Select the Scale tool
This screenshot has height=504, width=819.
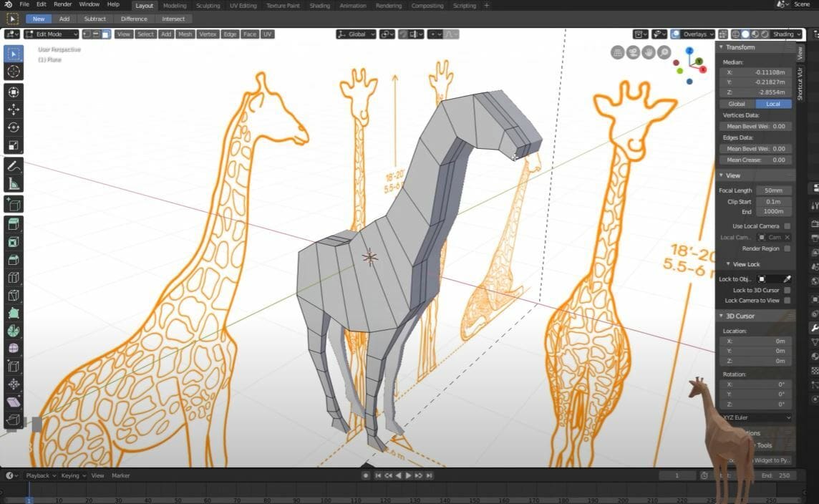pos(14,145)
